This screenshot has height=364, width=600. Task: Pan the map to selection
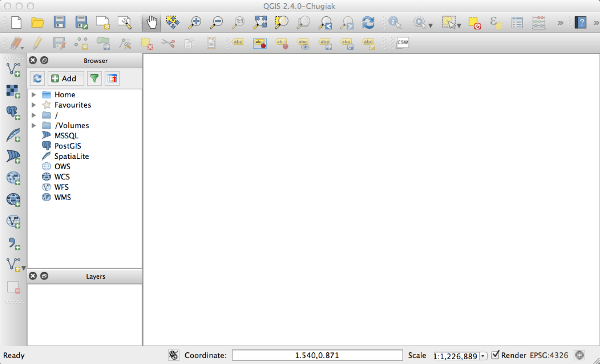point(173,22)
